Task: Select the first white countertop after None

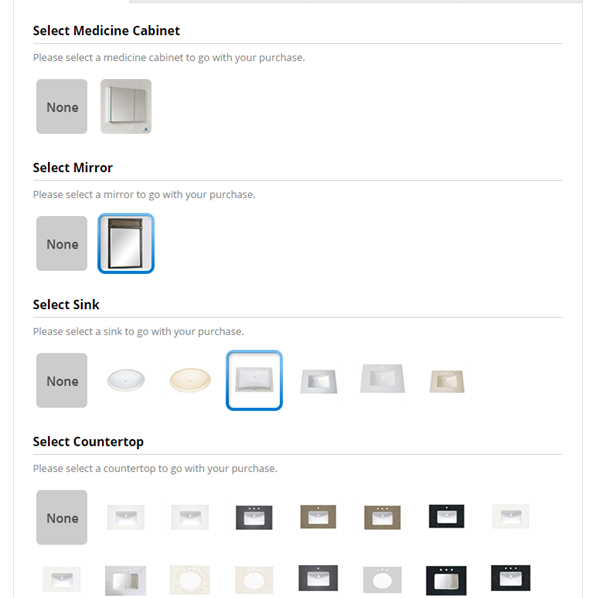Action: pos(126,517)
